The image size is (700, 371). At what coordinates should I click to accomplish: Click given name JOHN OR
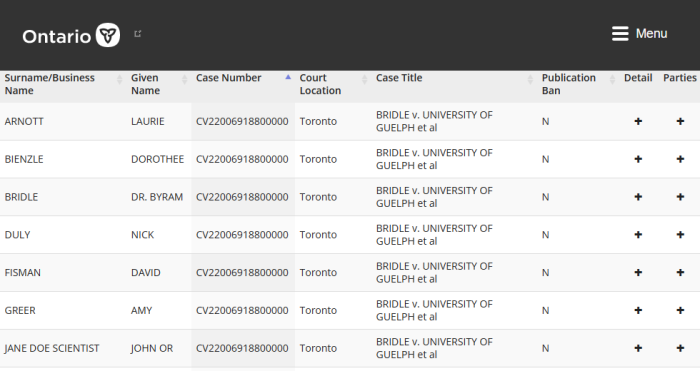(x=152, y=348)
